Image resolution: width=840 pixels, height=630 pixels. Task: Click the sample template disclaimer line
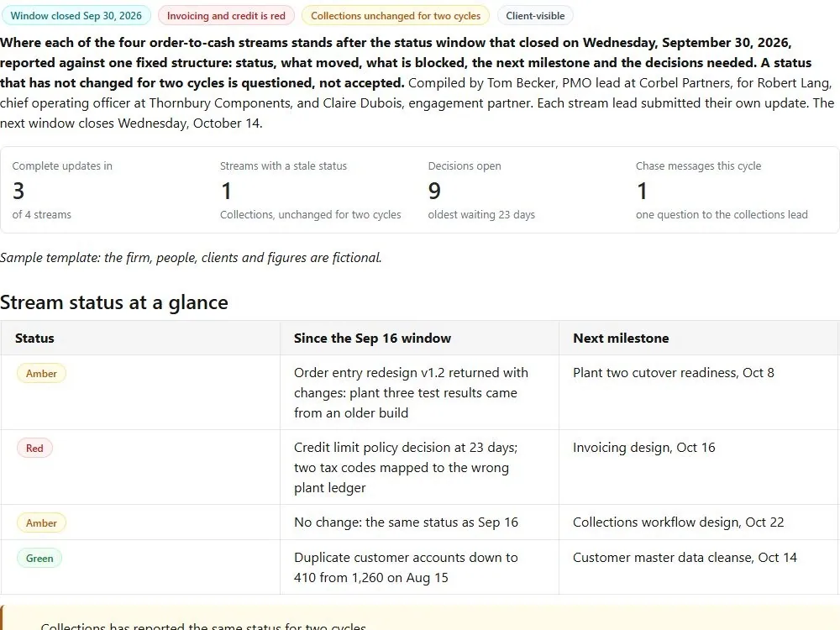click(x=191, y=258)
